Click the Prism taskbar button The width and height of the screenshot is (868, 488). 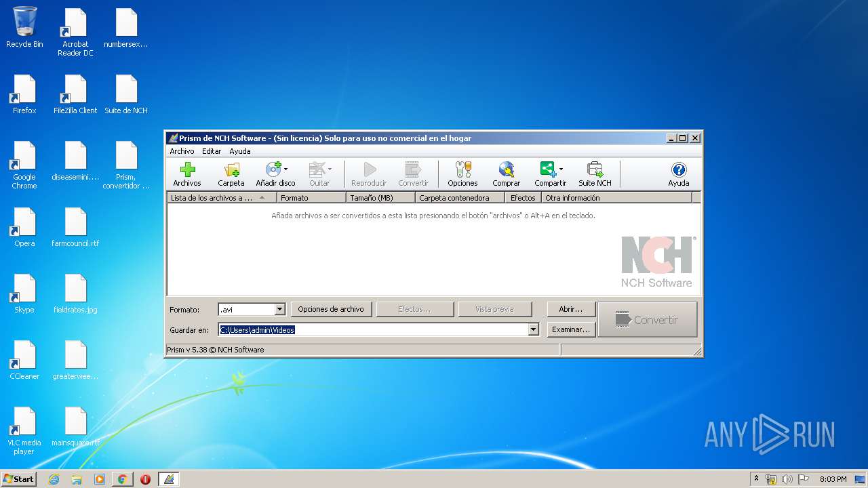168,479
